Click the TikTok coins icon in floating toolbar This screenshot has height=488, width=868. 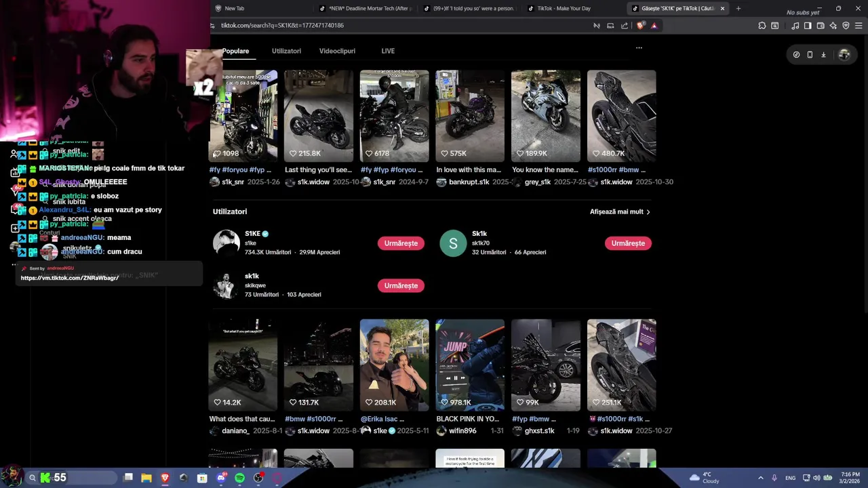(x=796, y=55)
